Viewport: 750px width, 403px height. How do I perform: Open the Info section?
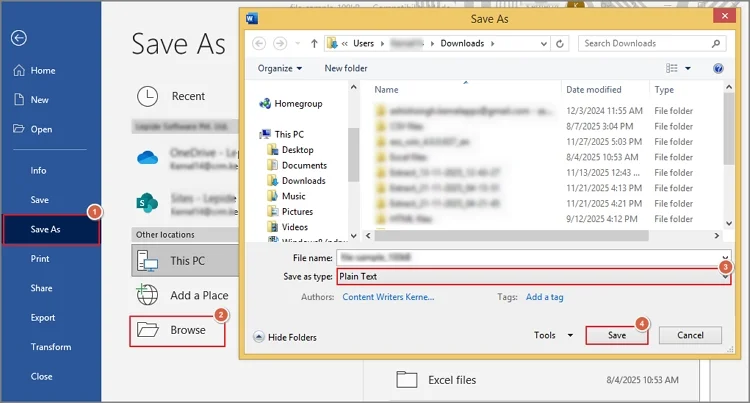[38, 171]
